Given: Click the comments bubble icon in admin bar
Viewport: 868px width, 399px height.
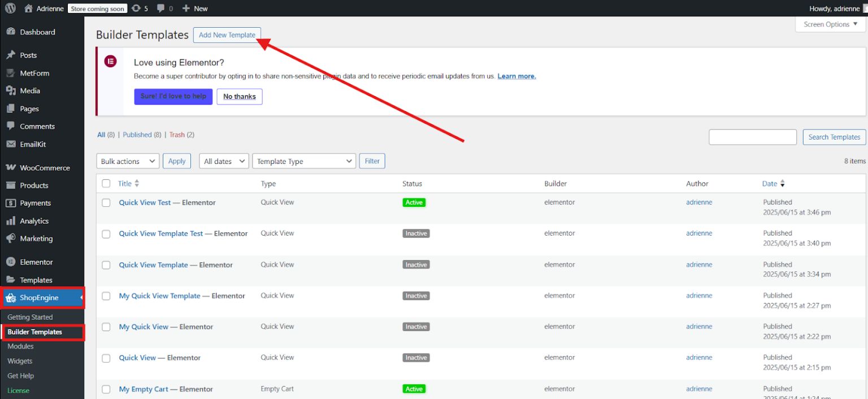Looking at the screenshot, I should click(x=161, y=8).
